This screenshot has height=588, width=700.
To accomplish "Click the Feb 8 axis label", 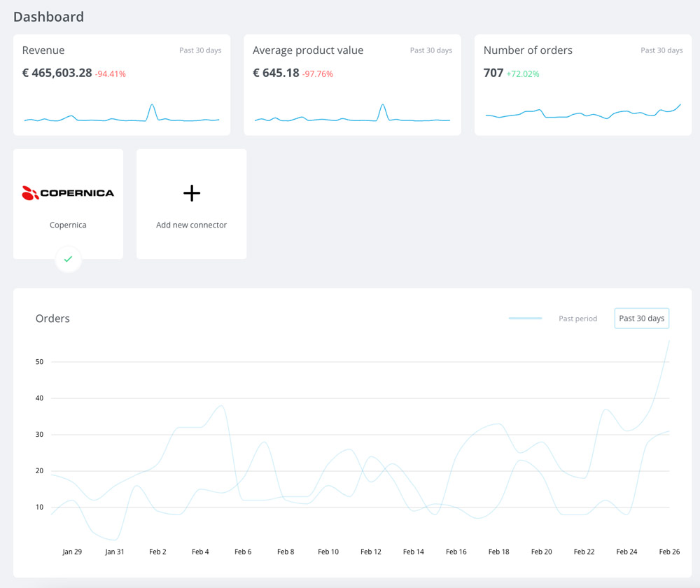I will coord(286,552).
